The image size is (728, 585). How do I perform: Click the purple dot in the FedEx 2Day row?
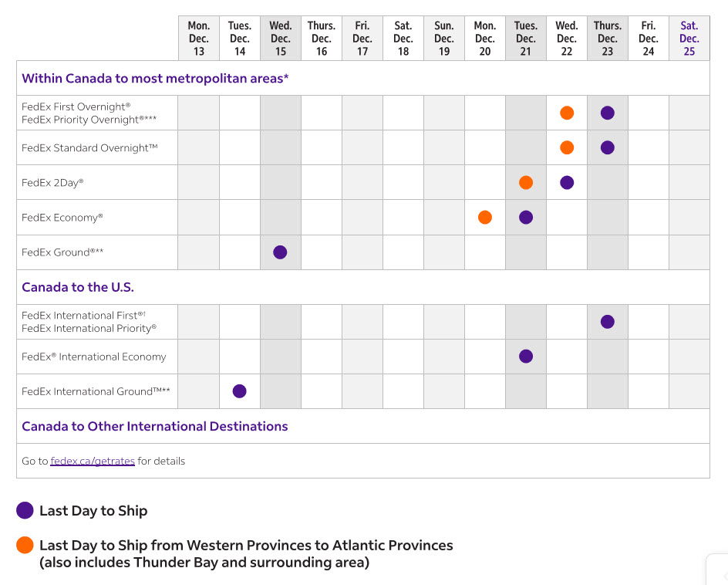click(x=567, y=183)
